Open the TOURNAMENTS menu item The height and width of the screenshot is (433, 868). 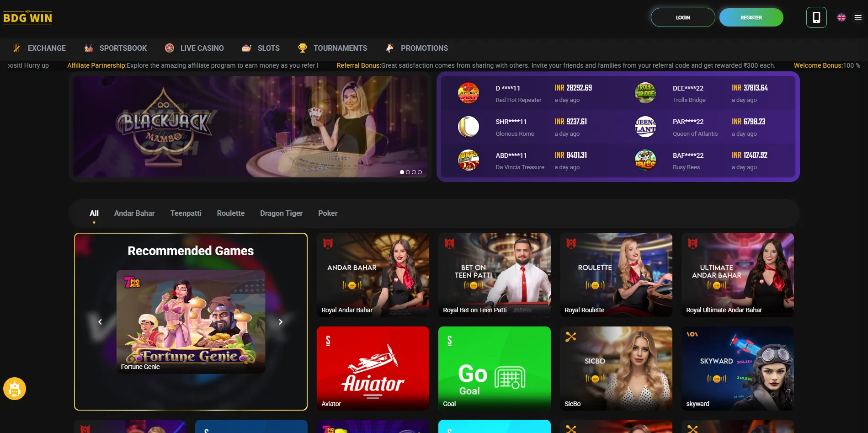click(340, 48)
